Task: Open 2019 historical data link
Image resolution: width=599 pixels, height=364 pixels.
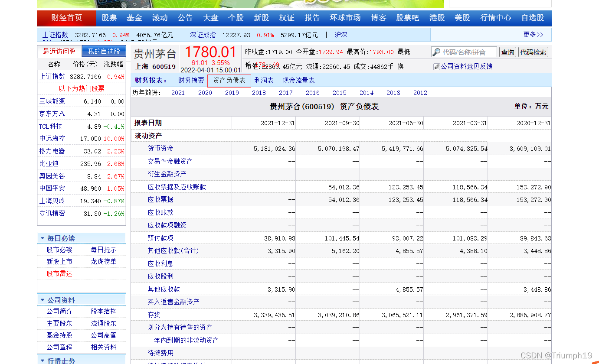Action: pyautogui.click(x=232, y=93)
